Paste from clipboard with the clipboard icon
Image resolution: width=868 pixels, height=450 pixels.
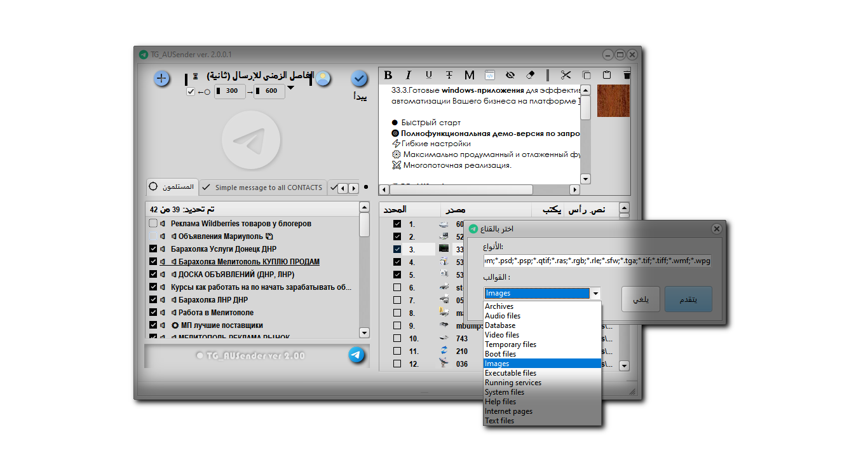click(607, 75)
